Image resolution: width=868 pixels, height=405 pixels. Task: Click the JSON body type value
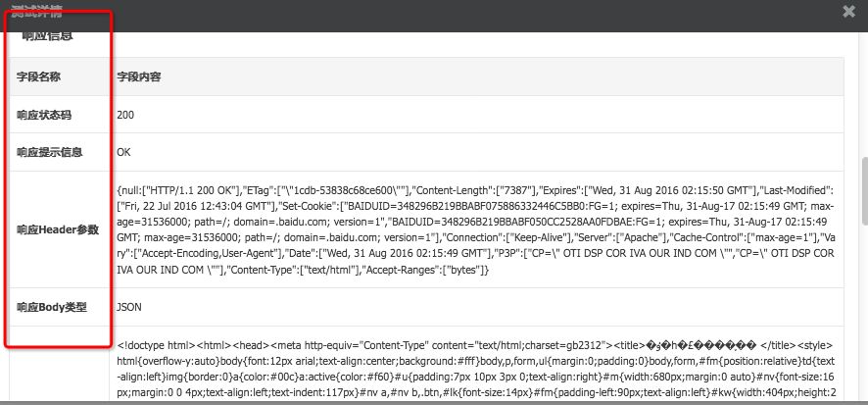pos(129,307)
